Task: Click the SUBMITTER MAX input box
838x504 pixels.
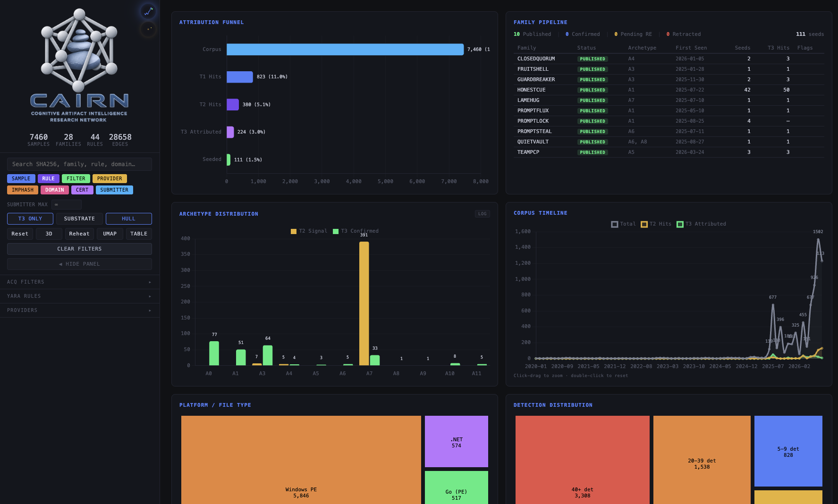Action: (x=67, y=205)
